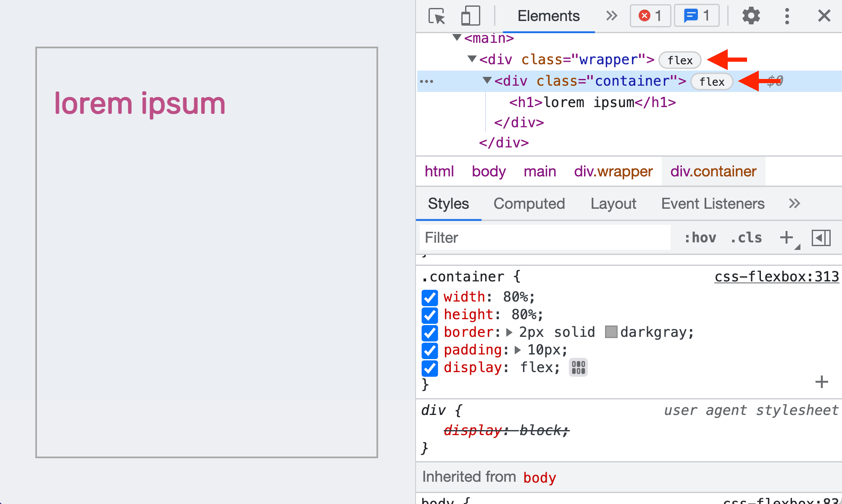Screen dimensions: 842x504
Task: Click the Inspect Element cursor icon
Action: pyautogui.click(x=435, y=15)
